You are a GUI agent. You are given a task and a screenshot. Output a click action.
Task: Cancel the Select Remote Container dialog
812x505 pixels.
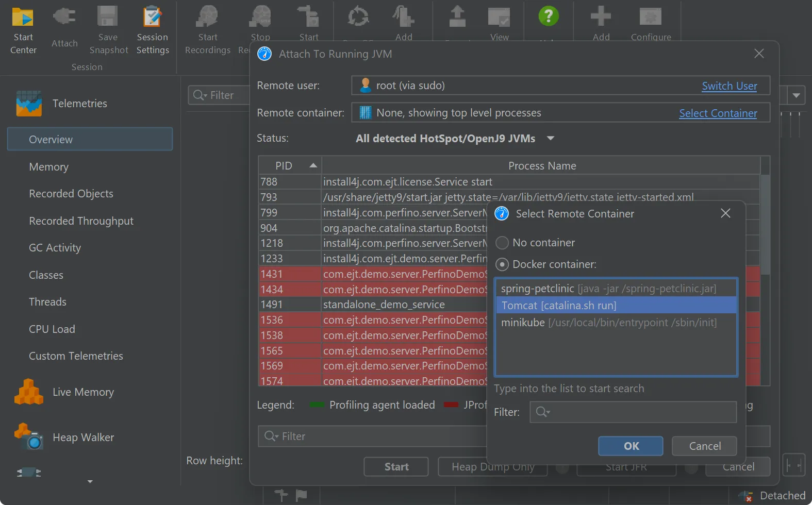[704, 446]
